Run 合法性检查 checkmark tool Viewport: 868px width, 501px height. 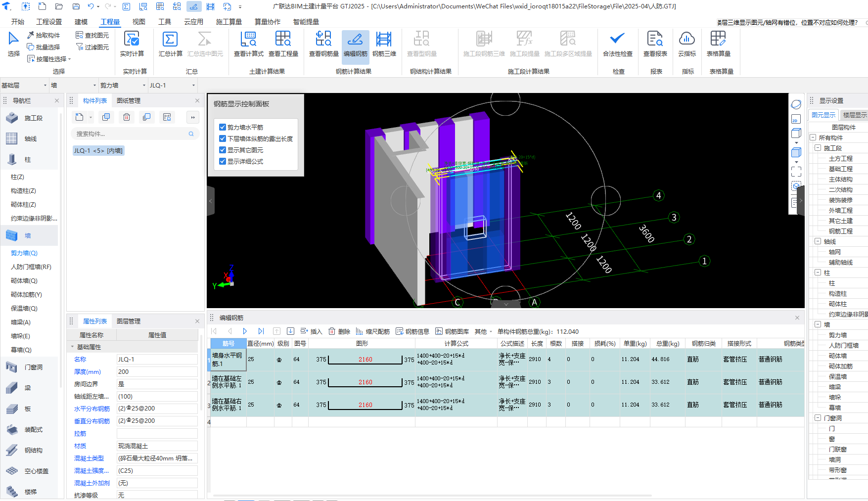[617, 44]
